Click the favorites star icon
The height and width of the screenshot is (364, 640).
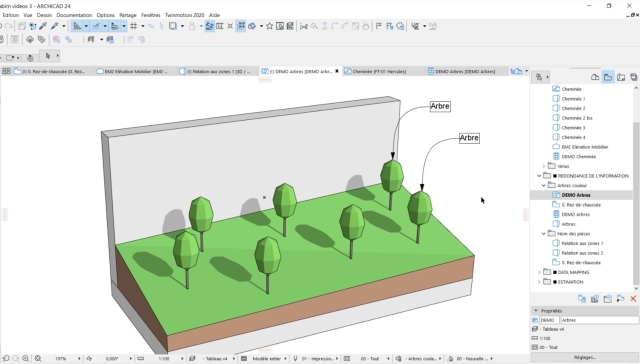269,26
